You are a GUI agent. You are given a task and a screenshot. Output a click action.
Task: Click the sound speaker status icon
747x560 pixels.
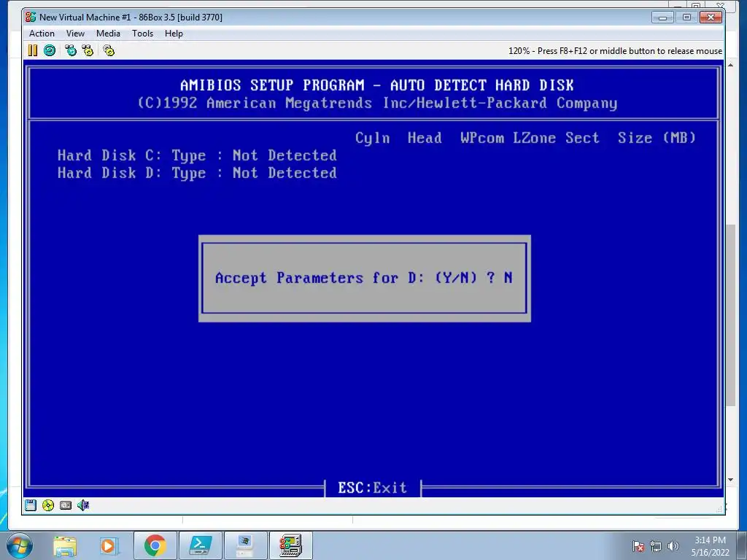(x=83, y=505)
